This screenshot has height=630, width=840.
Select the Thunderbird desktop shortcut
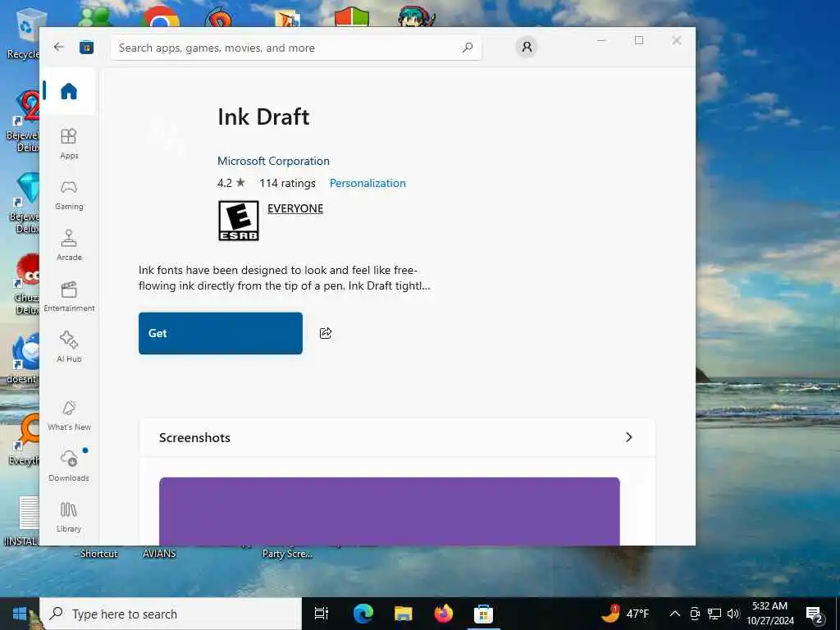(24, 358)
